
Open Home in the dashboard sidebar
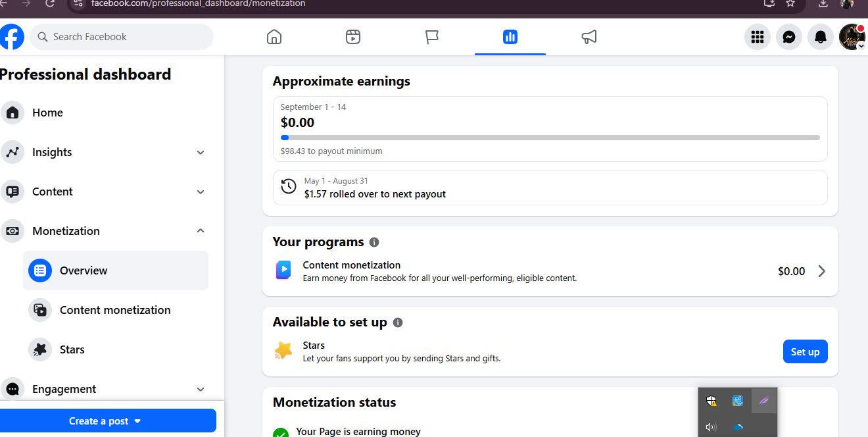pos(105,113)
